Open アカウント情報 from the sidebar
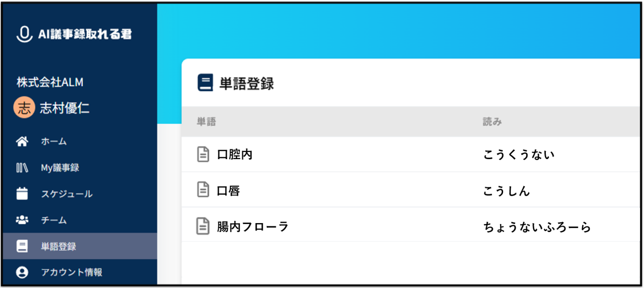This screenshot has height=288, width=644. (x=71, y=272)
